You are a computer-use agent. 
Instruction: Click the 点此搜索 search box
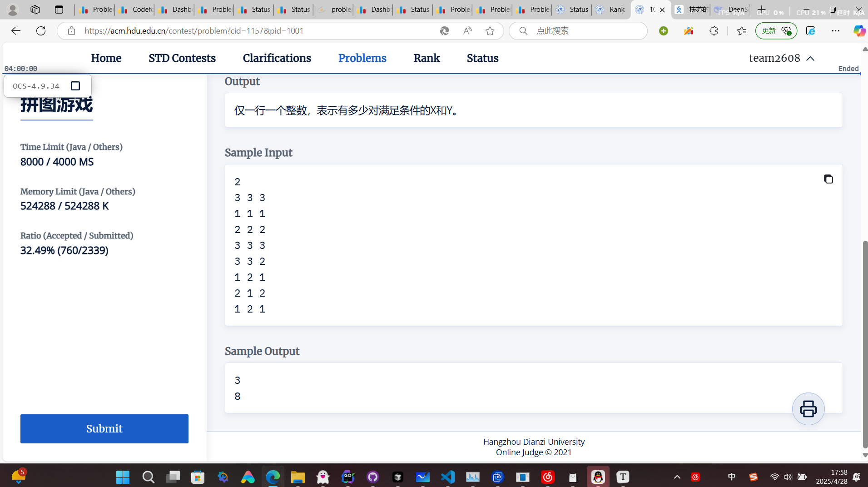pos(578,31)
